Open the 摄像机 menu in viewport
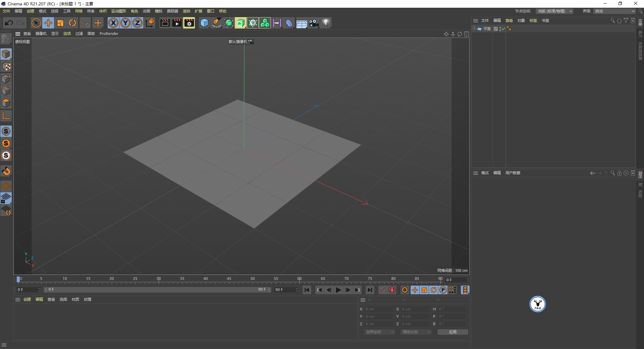The image size is (644, 349). click(x=41, y=34)
